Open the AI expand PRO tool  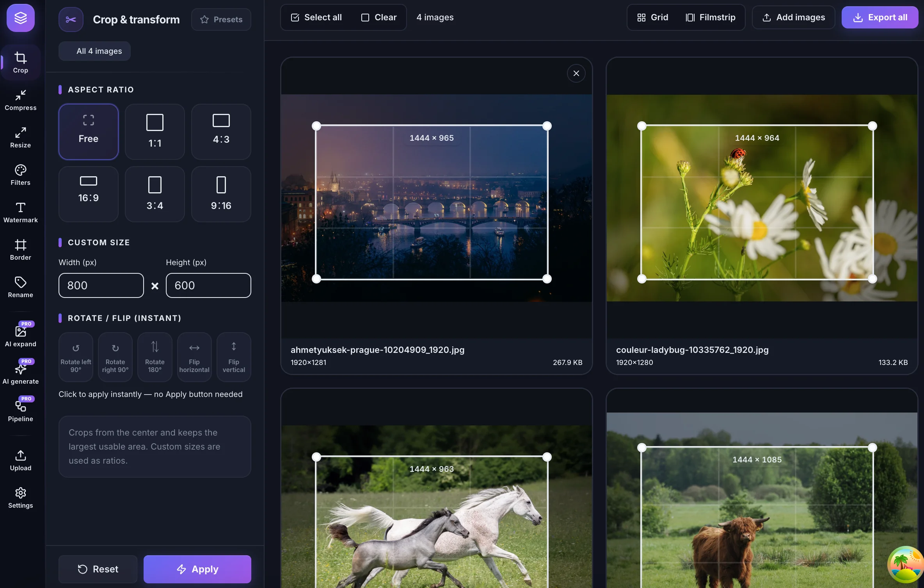[x=20, y=335]
